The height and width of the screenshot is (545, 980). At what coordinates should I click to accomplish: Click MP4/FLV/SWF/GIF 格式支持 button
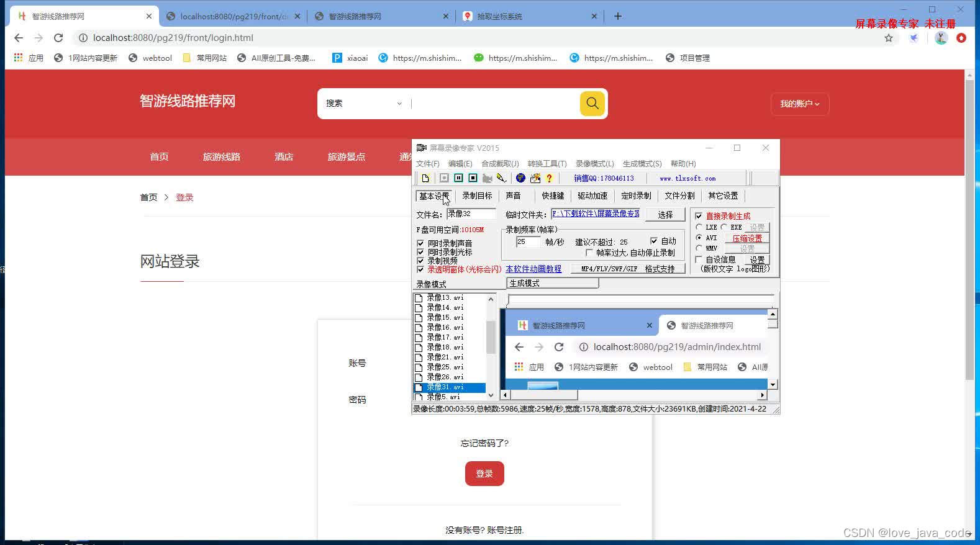pyautogui.click(x=628, y=269)
